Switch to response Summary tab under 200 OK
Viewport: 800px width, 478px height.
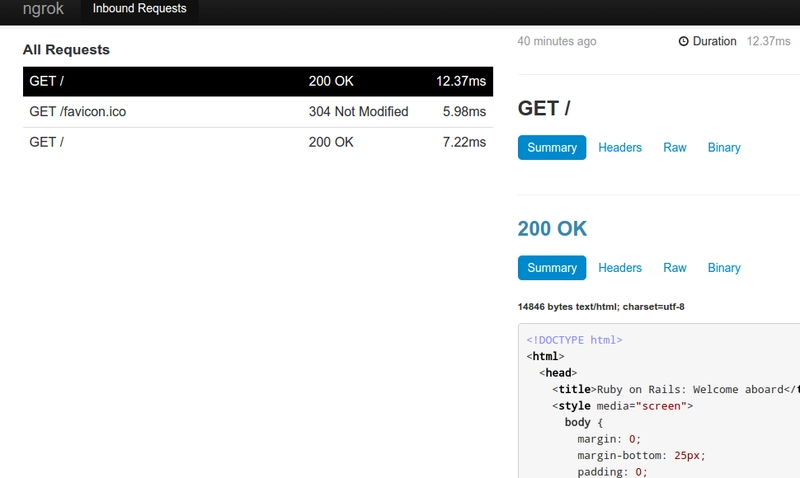coord(552,268)
